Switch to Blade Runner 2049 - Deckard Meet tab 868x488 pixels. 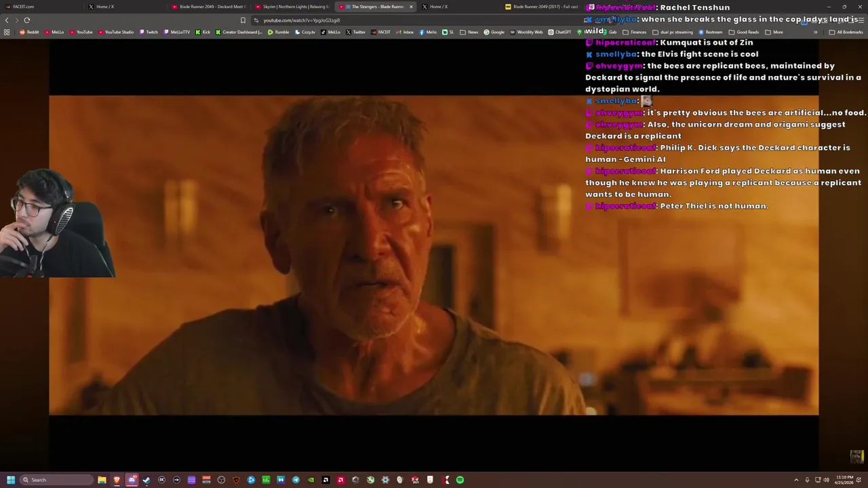[209, 7]
